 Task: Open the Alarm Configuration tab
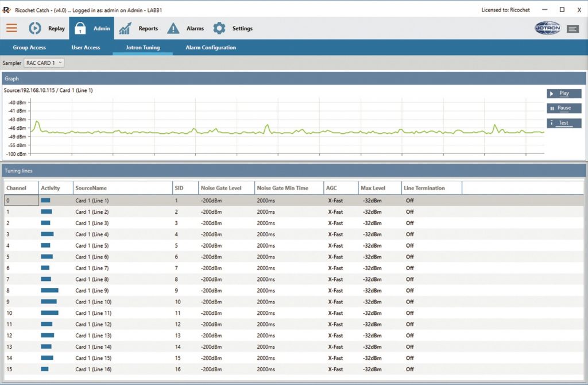[x=211, y=48]
